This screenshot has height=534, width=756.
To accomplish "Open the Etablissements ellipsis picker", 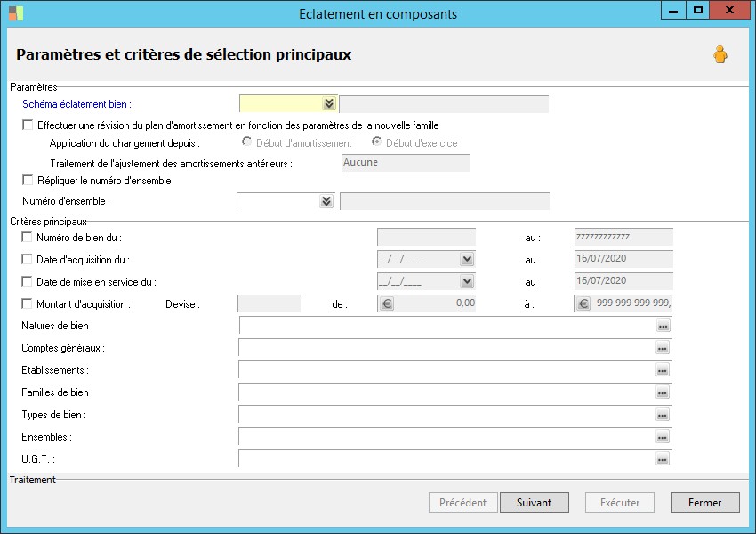I will (663, 371).
